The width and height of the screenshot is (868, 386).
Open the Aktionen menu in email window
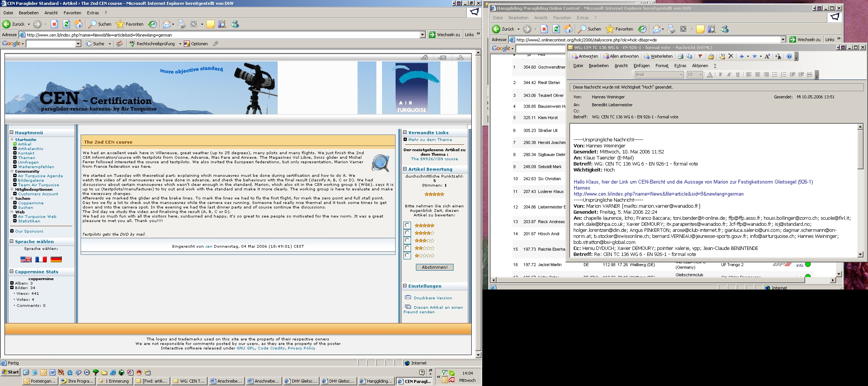click(x=700, y=66)
